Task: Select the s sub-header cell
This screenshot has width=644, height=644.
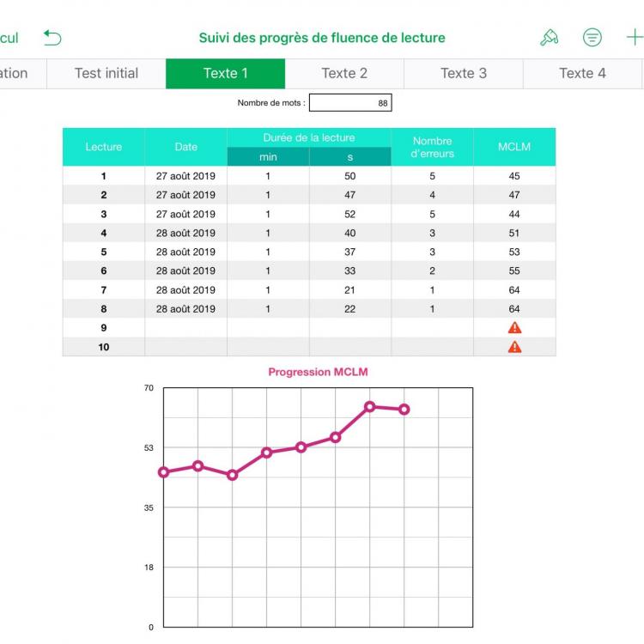Action: (350, 157)
